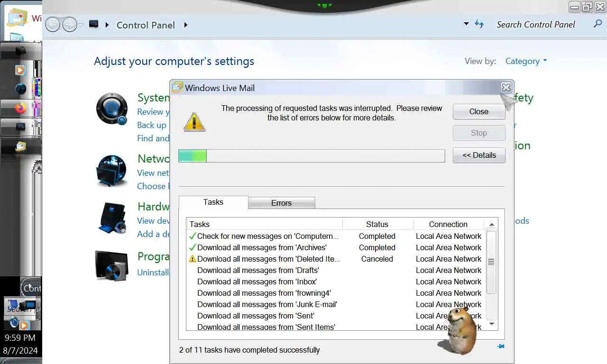The height and width of the screenshot is (364, 607).
Task: Select the 'Download all messages from 'Inbox'' row
Action: pyautogui.click(x=336, y=282)
